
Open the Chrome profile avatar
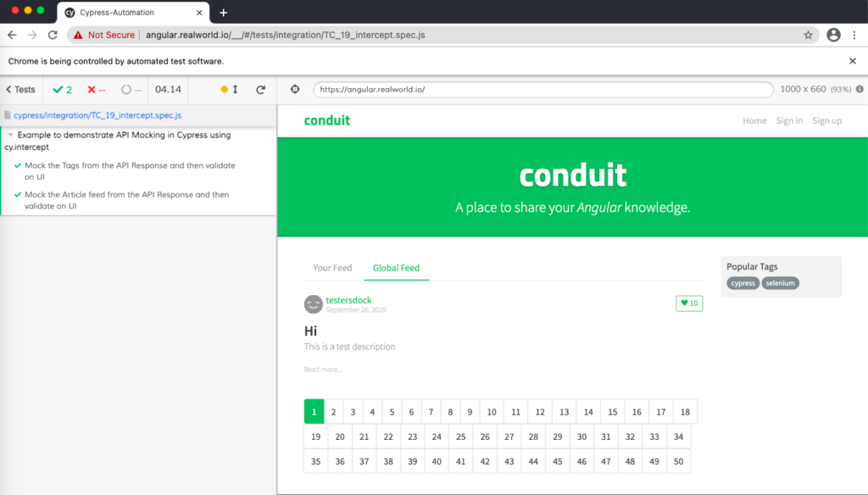[834, 35]
